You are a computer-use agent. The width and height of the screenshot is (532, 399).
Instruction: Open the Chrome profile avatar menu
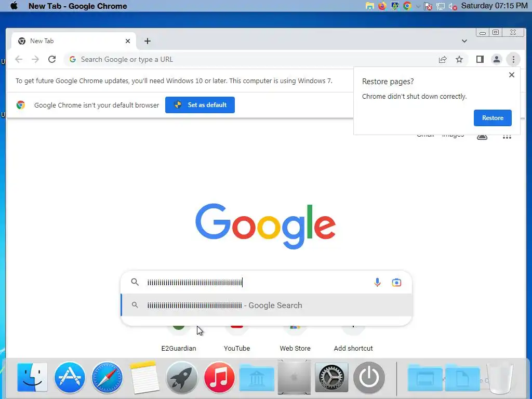point(496,59)
